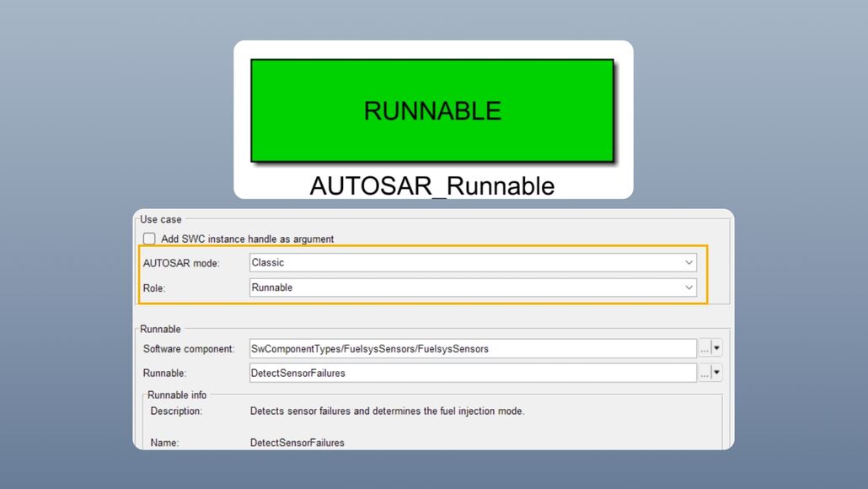Click the 'Software component:' label
This screenshot has height=489, width=868.
(189, 349)
